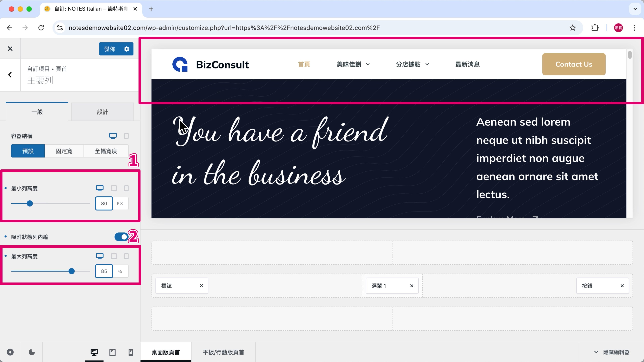This screenshot has width=644, height=362.
Task: Click the publish settings gear icon
Action: [x=127, y=49]
